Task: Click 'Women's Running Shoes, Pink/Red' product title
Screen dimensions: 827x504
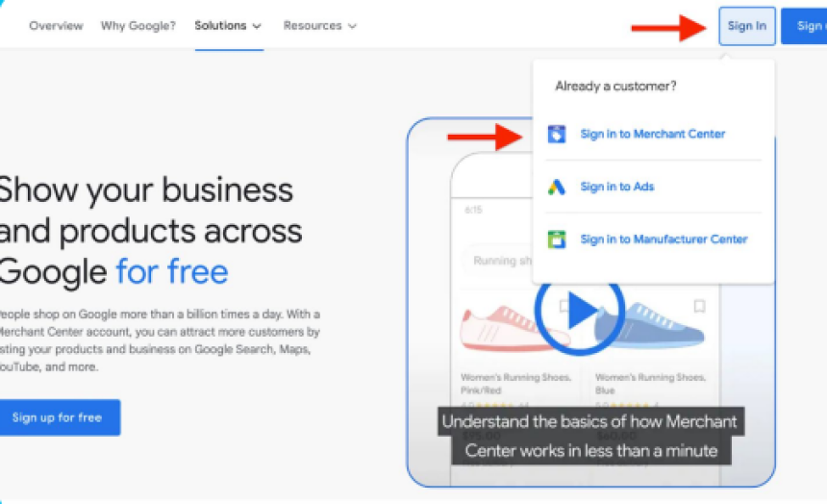Action: pyautogui.click(x=515, y=384)
